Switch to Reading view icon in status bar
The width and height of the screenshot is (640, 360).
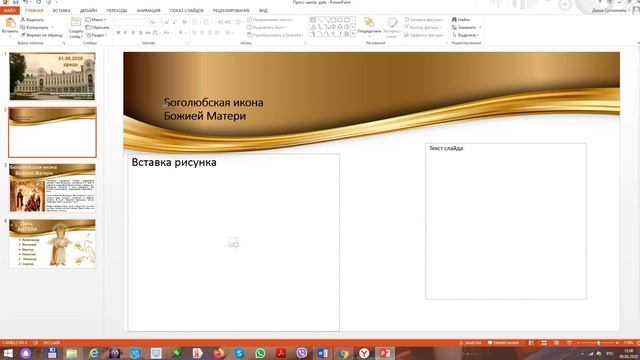point(556,343)
